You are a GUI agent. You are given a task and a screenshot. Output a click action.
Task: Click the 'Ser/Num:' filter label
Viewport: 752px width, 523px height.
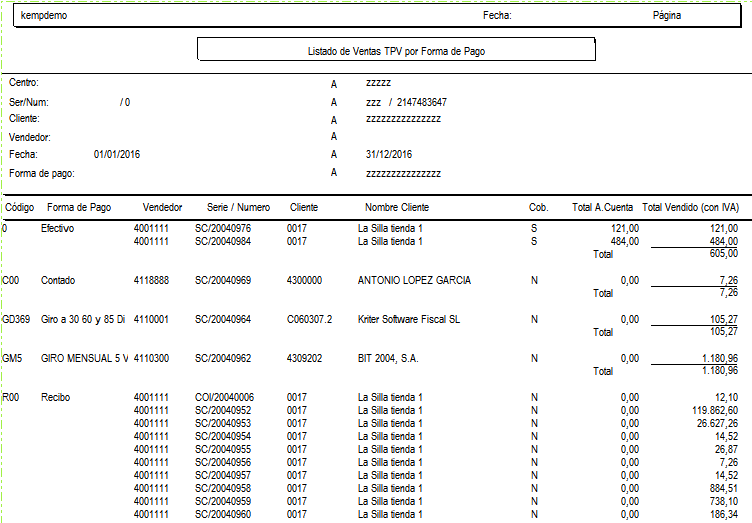pyautogui.click(x=28, y=102)
